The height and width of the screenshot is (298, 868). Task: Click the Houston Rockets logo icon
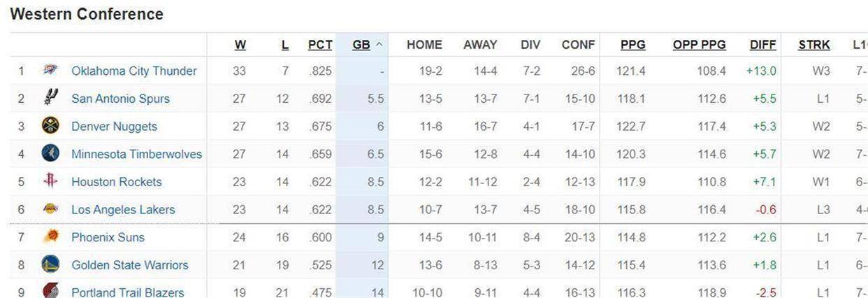tap(50, 181)
